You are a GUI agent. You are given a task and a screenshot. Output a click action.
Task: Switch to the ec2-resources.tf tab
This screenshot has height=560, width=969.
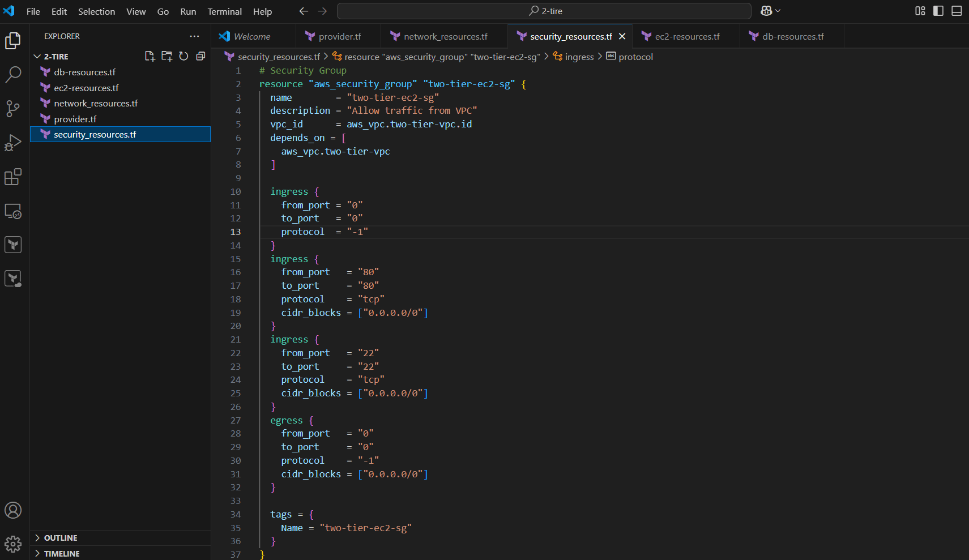[686, 36]
